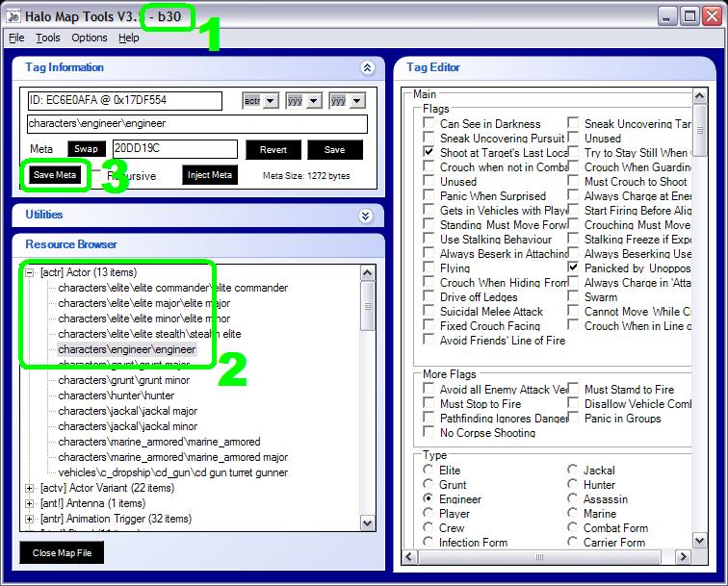Select the Infection Form radio button
This screenshot has width=728, height=586.
coord(429,542)
